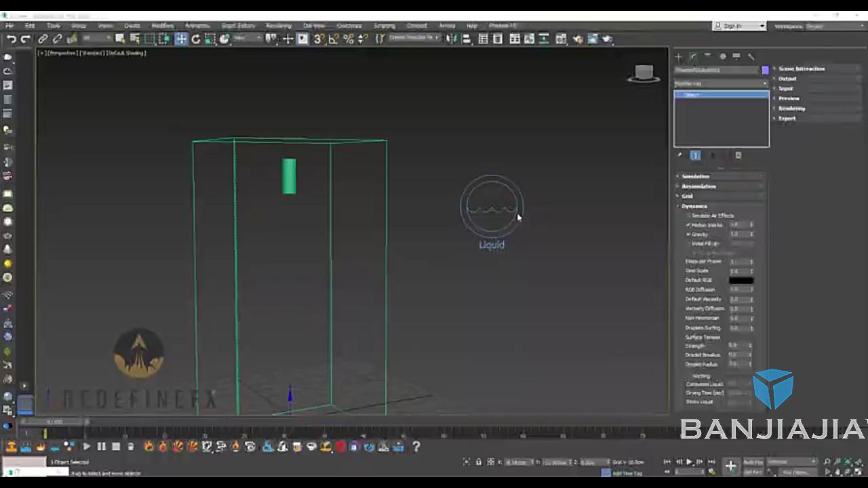868x488 pixels.
Task: Select the Select and Rotate tool
Action: (197, 39)
